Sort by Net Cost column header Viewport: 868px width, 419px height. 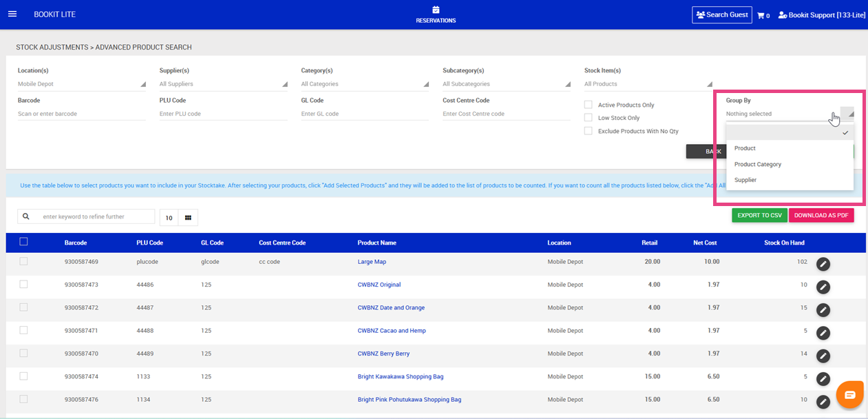[x=706, y=243]
